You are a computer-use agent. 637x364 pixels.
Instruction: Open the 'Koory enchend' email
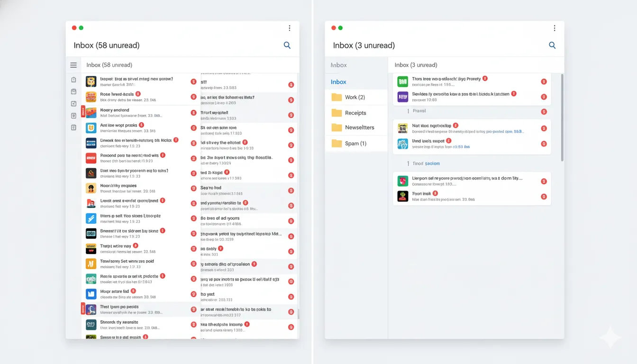pyautogui.click(x=142, y=112)
